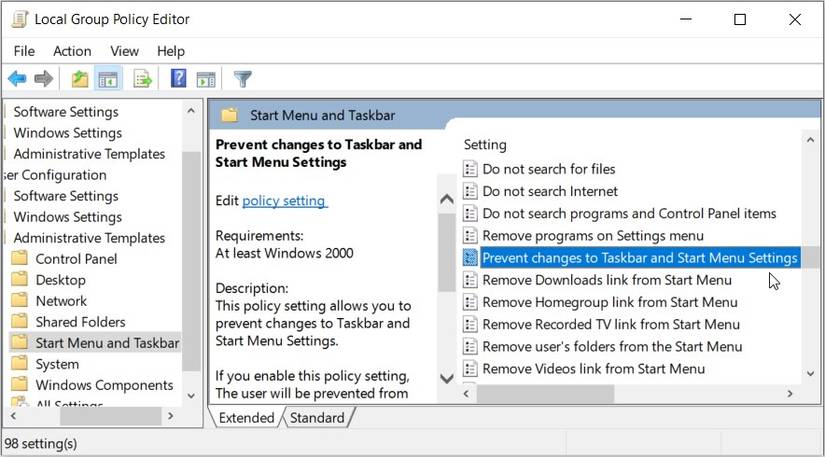Viewport: 825px width, 457px height.
Task: Toggle the Show/Hide Console Tree icon
Action: tap(107, 79)
